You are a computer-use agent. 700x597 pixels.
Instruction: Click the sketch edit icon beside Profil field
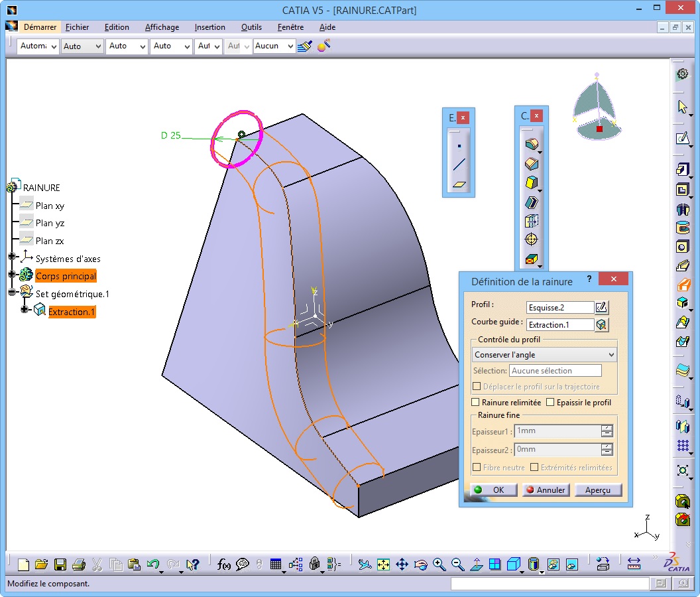coord(601,307)
